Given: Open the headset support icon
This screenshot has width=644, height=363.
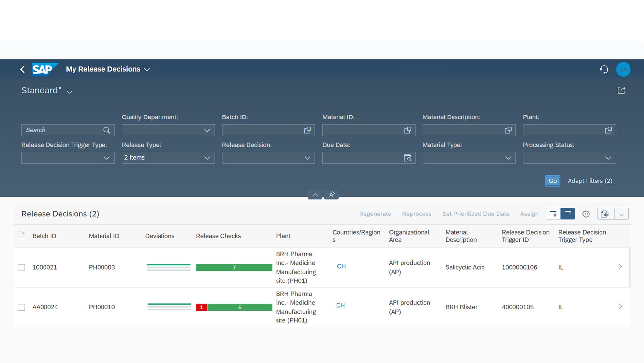Looking at the screenshot, I should click(604, 69).
